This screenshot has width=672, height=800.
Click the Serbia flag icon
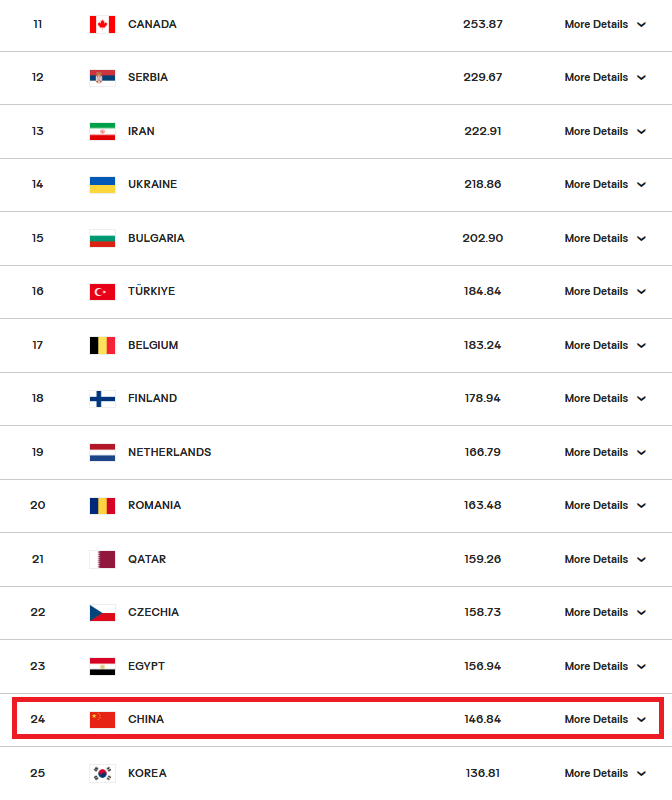tap(102, 78)
